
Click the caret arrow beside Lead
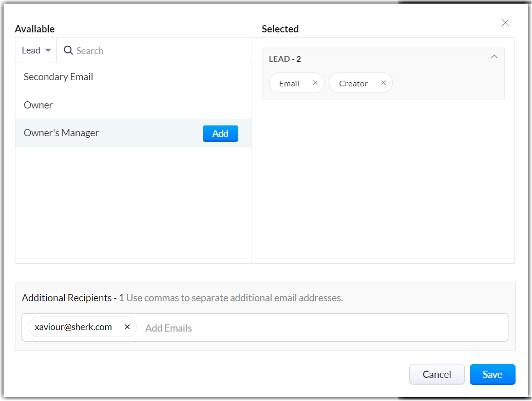pyautogui.click(x=48, y=50)
